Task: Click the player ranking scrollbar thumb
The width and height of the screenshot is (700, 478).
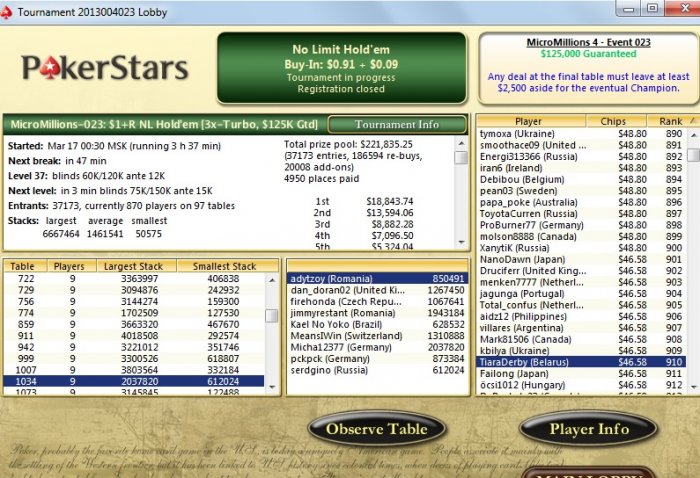Action: coord(693,154)
